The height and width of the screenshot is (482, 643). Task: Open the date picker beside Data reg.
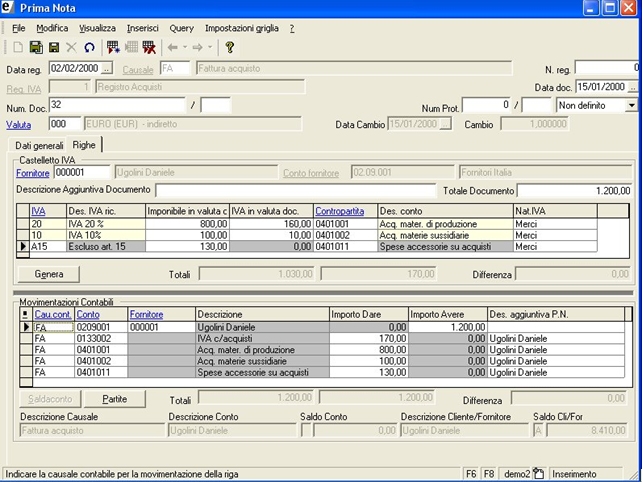click(107, 69)
